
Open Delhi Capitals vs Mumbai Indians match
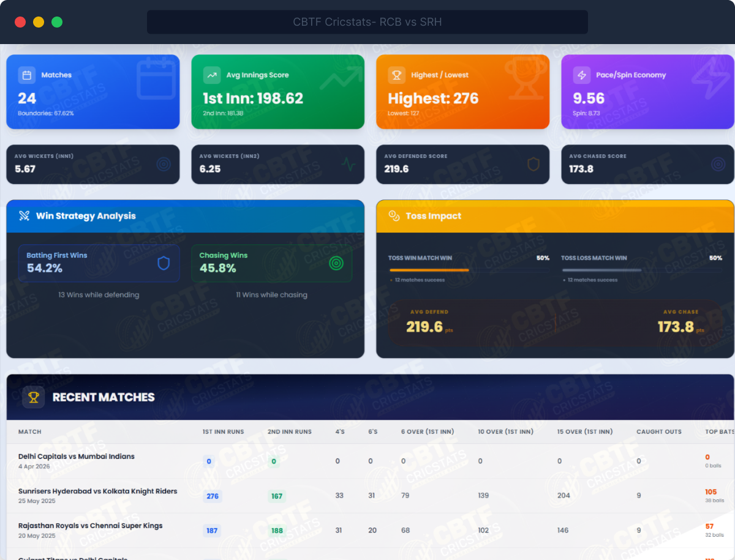click(x=77, y=457)
